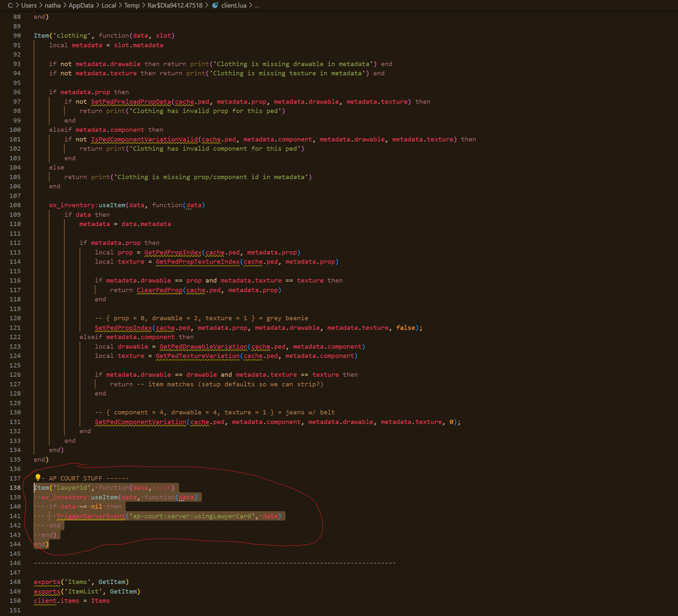Click 'SetPedComponentVariation' on line 131
Screen dimensions: 678x616
pos(140,422)
